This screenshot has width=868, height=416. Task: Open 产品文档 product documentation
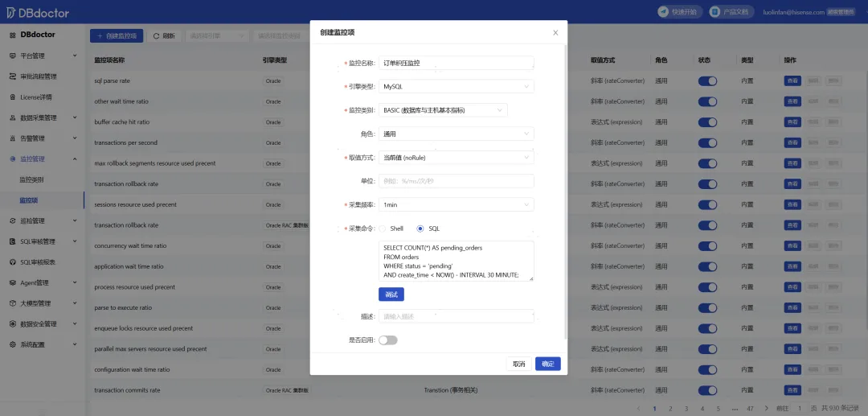pos(731,11)
